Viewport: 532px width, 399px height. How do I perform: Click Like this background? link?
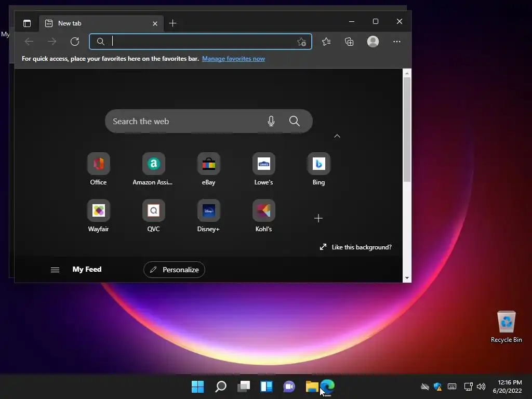(x=355, y=247)
